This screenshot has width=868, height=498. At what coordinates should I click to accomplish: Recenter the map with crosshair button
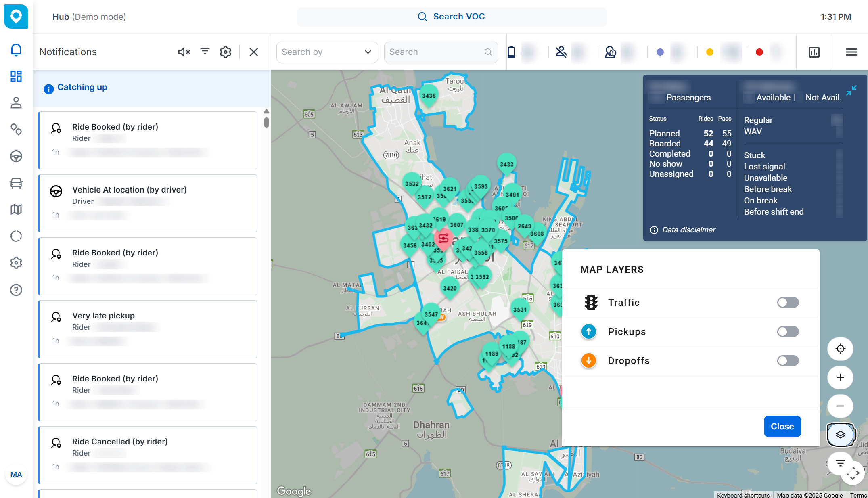840,349
